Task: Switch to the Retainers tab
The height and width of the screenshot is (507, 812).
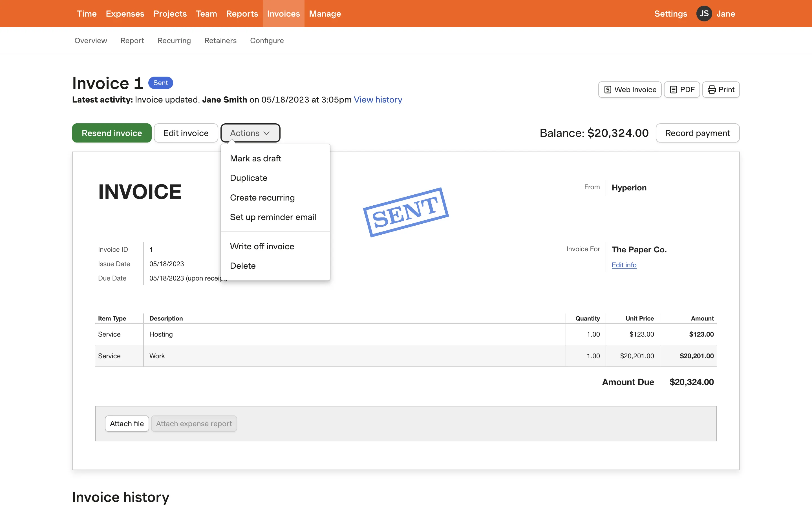Action: click(x=220, y=41)
